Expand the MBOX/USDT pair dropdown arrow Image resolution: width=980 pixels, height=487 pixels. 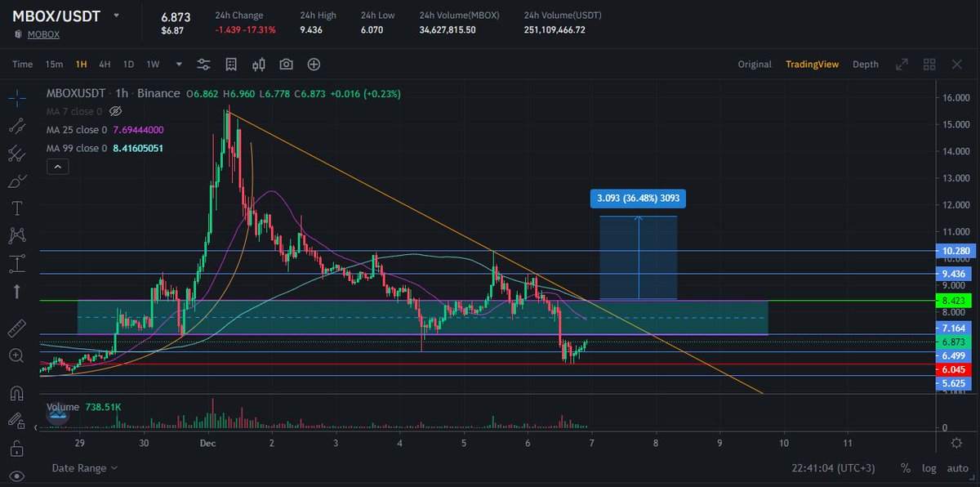[117, 16]
